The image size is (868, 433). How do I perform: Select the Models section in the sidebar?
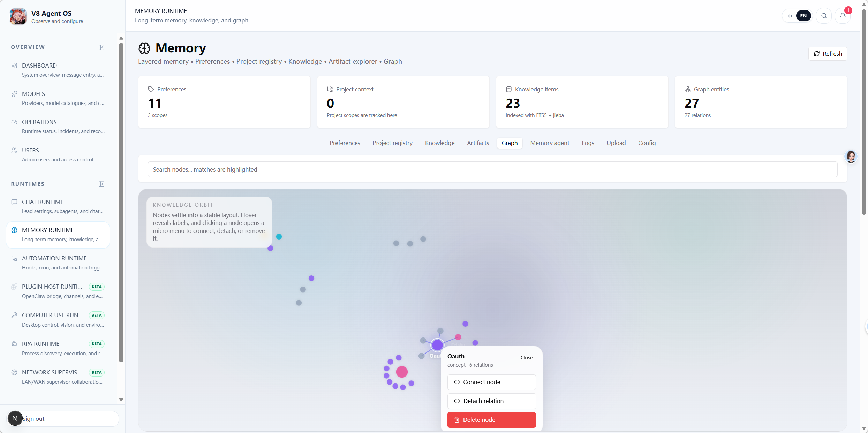click(33, 93)
